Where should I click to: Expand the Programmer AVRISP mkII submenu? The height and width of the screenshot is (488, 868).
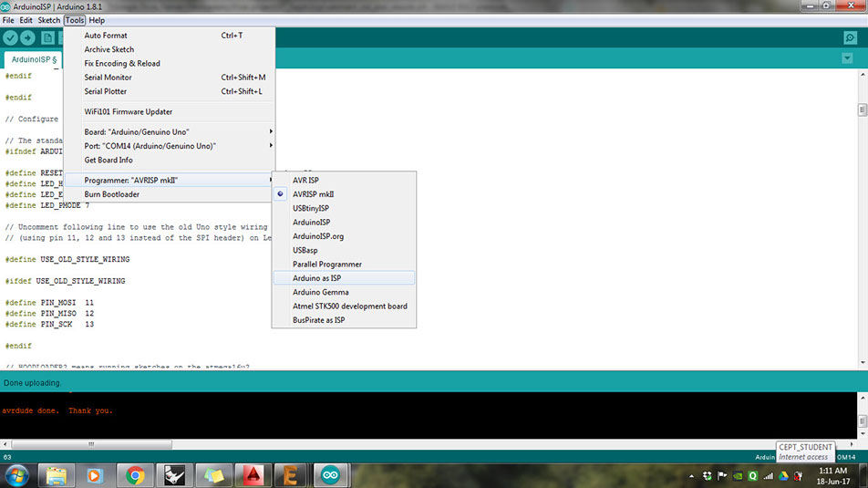tap(170, 180)
